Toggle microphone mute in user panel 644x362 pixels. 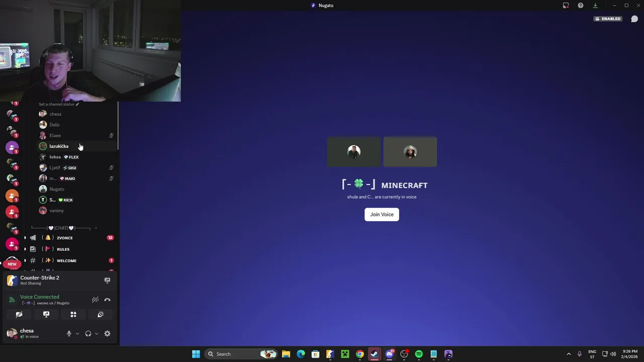coord(69,334)
